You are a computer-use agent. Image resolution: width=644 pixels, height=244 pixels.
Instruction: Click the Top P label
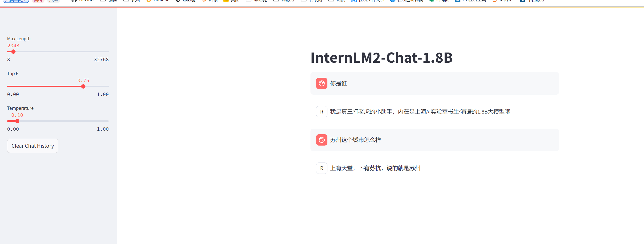point(13,73)
